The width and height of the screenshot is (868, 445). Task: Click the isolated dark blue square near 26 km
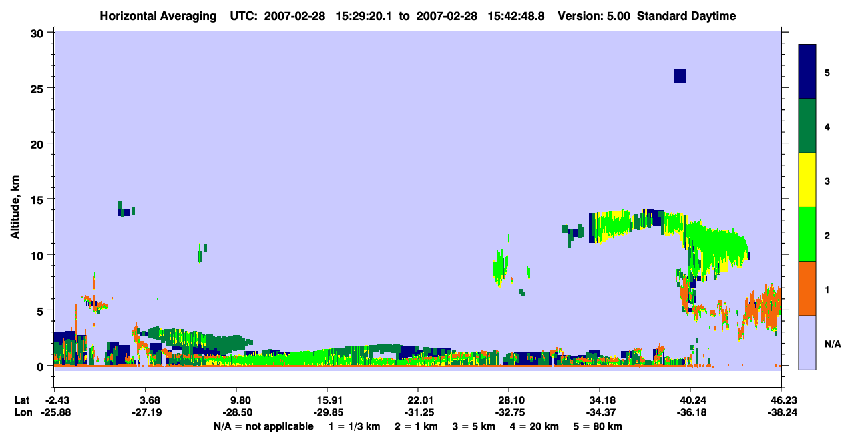(680, 75)
